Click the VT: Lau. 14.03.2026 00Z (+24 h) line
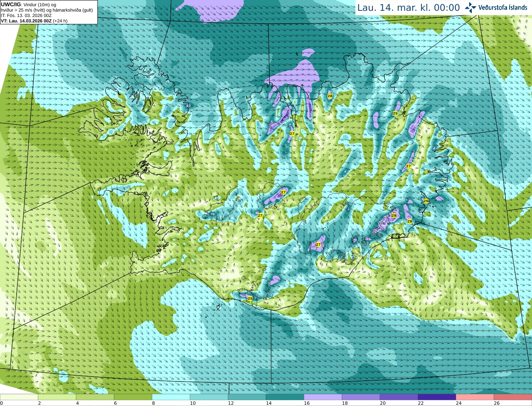The height and width of the screenshot is (406, 532). click(x=34, y=21)
